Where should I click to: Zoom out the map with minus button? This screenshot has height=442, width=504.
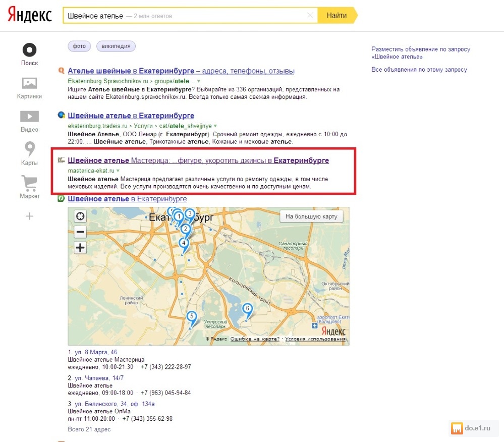80,232
